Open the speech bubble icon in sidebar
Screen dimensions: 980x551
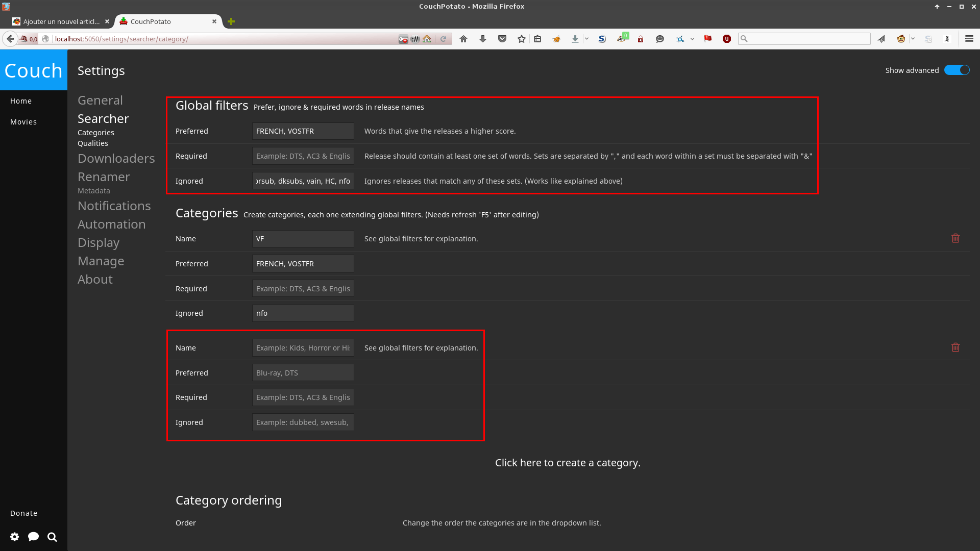34,537
